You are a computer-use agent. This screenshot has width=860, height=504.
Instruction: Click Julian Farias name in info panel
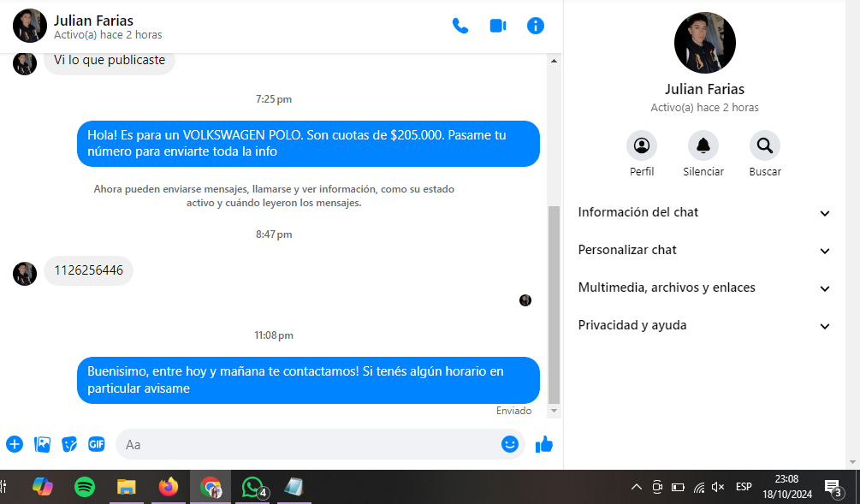click(704, 89)
